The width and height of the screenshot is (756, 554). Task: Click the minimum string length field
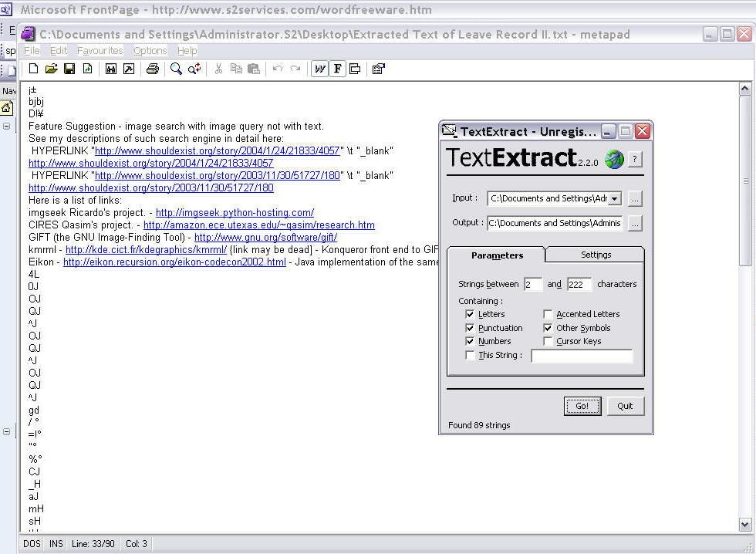coord(533,285)
